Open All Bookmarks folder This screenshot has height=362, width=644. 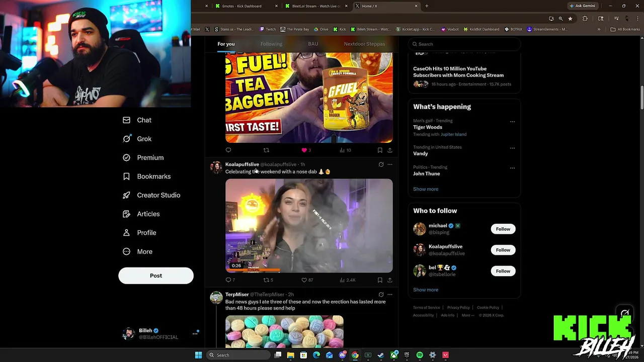click(x=625, y=29)
